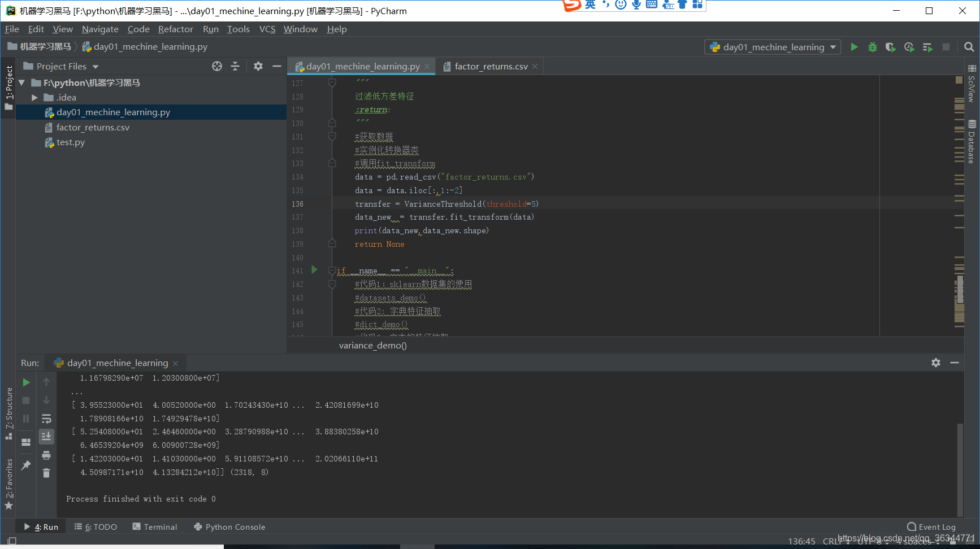Toggle the 1: Project side tab
The height and width of the screenshot is (549, 980).
click(8, 88)
